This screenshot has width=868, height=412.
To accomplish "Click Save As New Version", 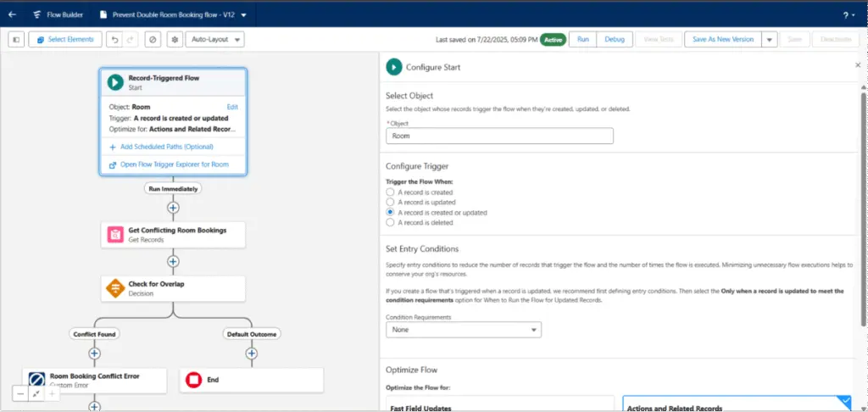I will [723, 39].
